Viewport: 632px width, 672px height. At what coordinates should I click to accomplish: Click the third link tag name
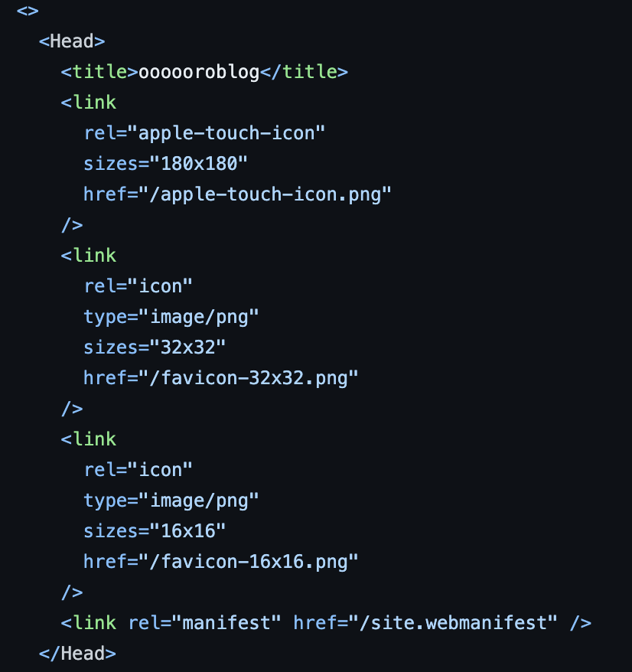[x=94, y=439]
